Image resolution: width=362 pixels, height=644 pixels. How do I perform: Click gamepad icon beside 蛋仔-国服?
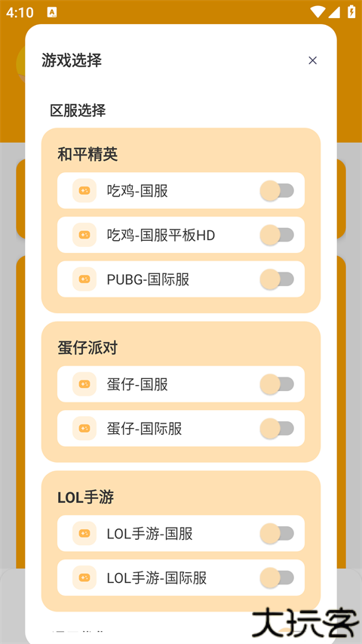(84, 384)
